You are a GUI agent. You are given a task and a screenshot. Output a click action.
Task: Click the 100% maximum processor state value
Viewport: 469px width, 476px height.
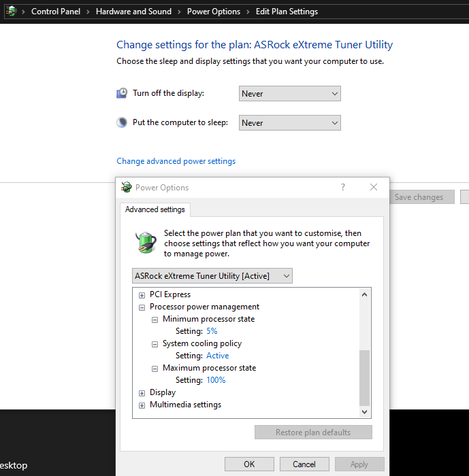click(216, 379)
